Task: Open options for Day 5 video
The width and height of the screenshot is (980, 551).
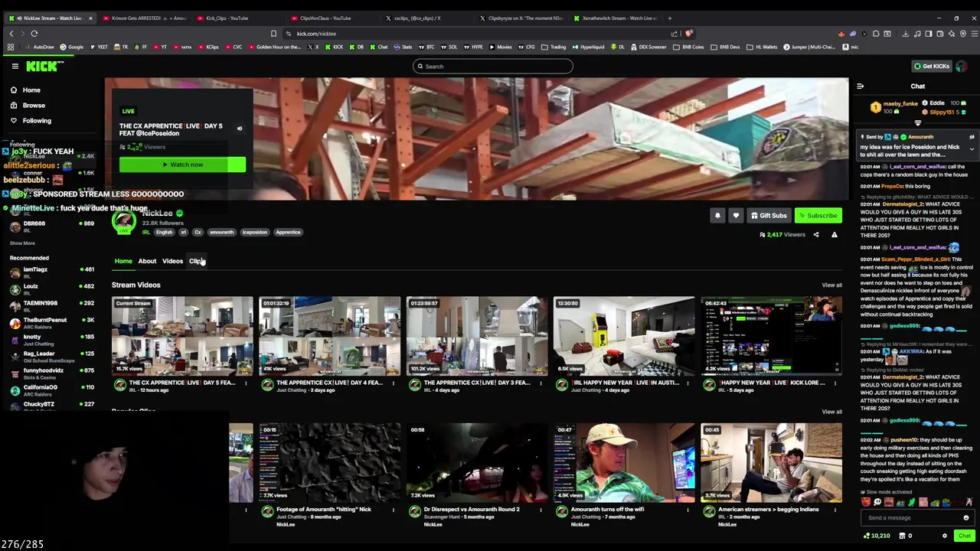Action: pyautogui.click(x=246, y=383)
